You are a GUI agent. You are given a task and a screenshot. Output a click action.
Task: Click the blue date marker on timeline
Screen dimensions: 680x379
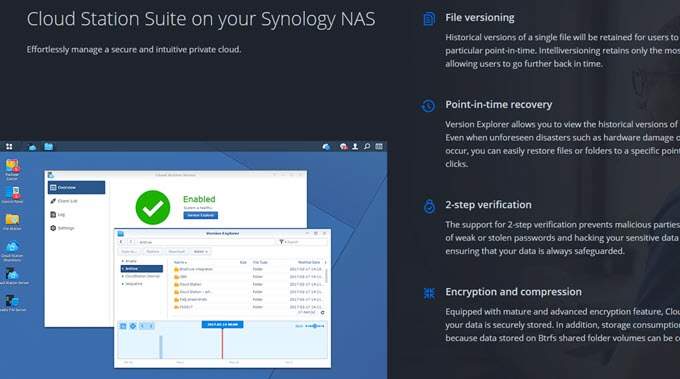(222, 324)
